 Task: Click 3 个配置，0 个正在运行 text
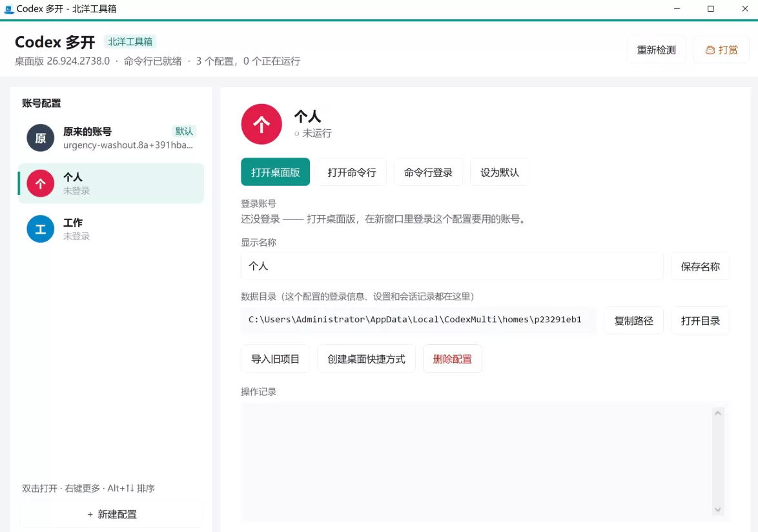(248, 61)
